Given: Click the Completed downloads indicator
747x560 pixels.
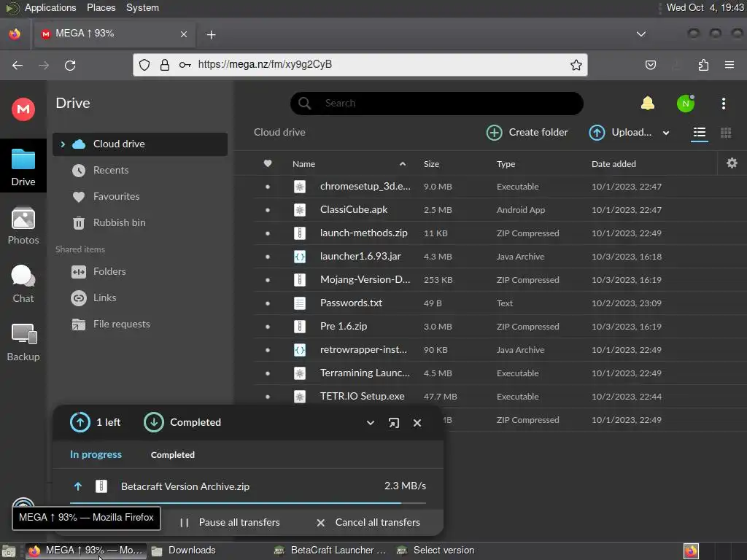Looking at the screenshot, I should pyautogui.click(x=182, y=422).
